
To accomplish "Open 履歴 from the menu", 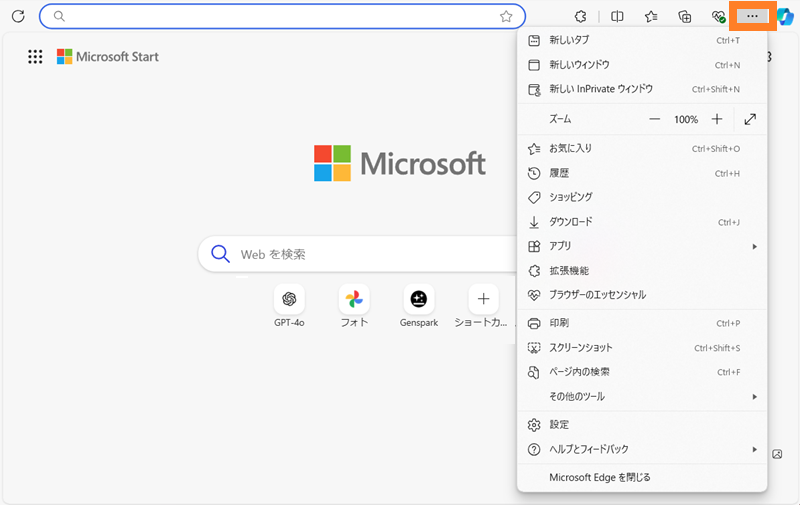I will (x=642, y=173).
